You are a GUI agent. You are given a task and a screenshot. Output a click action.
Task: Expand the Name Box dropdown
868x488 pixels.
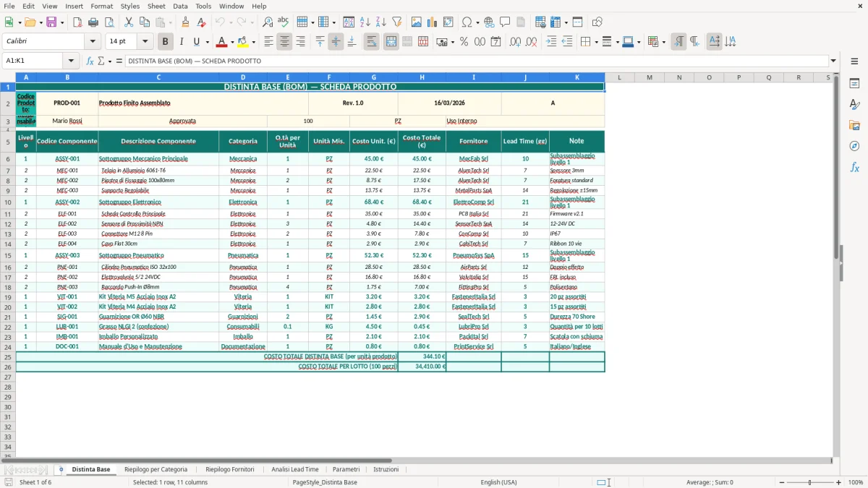pos(71,61)
